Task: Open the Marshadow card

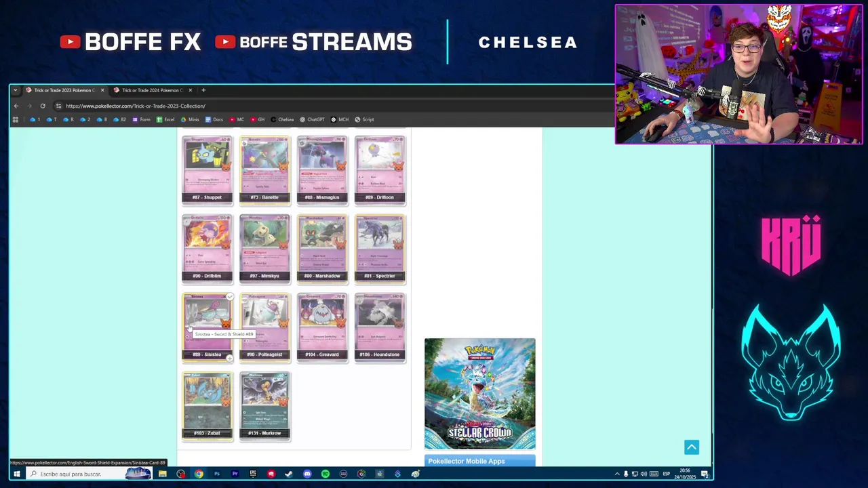Action: pos(322,248)
